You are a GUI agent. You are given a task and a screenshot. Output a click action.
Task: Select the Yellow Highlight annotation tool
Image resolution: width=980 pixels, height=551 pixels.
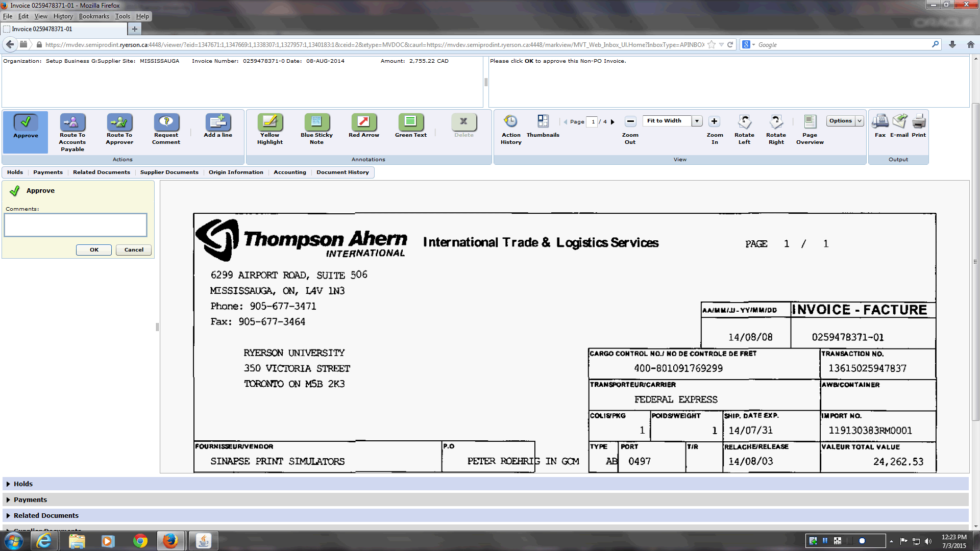(270, 122)
